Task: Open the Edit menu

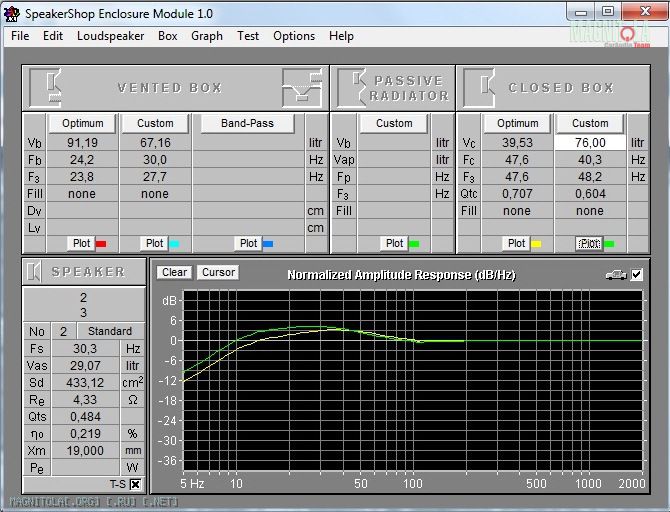Action: click(53, 36)
